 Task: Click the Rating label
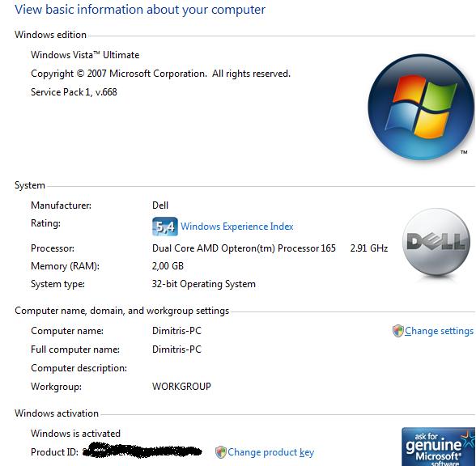[x=45, y=223]
